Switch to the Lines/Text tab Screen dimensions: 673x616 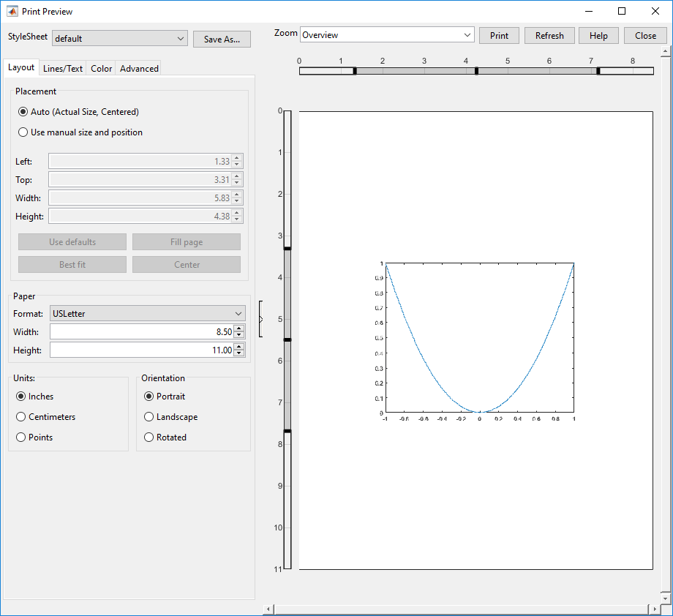63,69
